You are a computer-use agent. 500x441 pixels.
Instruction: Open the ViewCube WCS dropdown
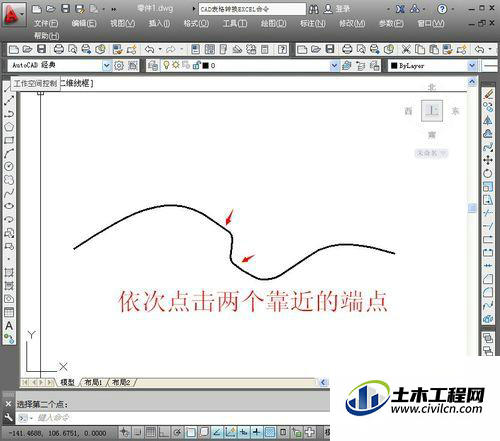[431, 153]
